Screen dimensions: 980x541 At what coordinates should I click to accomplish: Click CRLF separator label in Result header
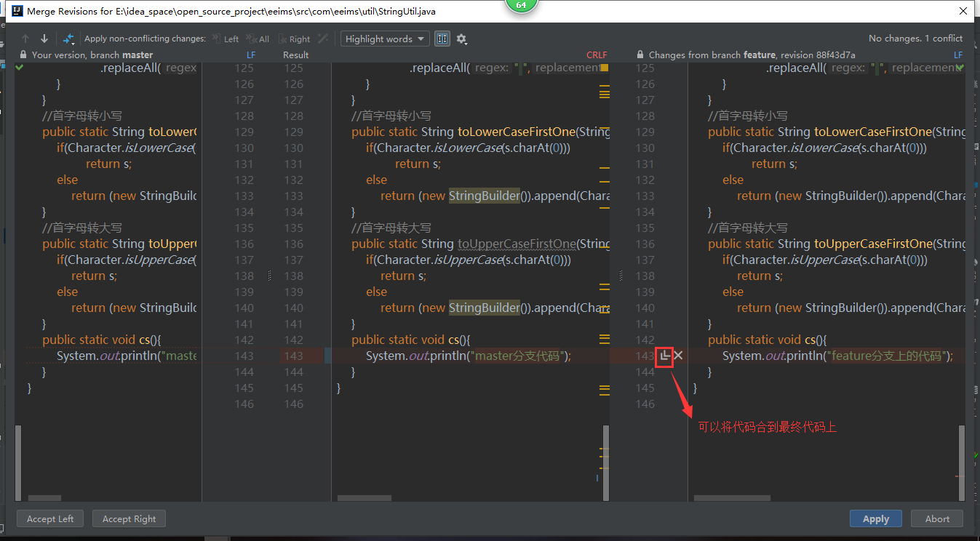point(597,55)
